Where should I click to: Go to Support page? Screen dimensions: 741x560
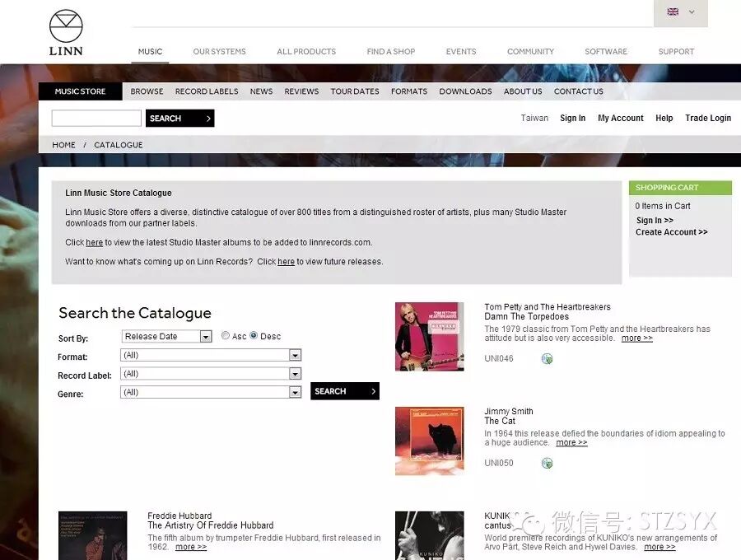pos(676,52)
